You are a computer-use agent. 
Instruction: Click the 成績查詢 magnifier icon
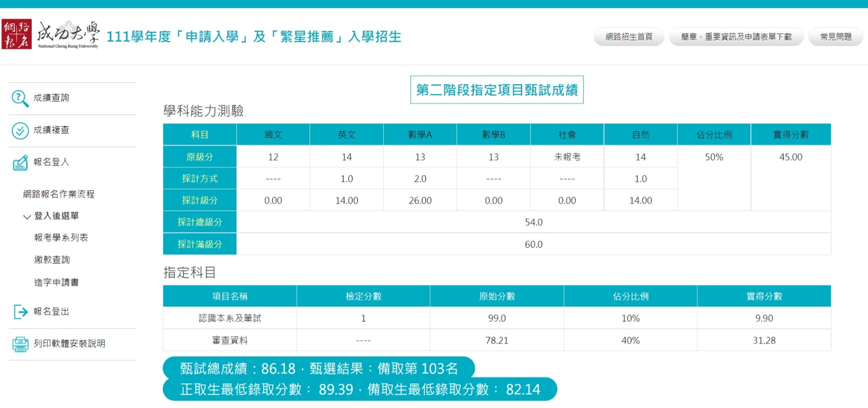click(20, 99)
